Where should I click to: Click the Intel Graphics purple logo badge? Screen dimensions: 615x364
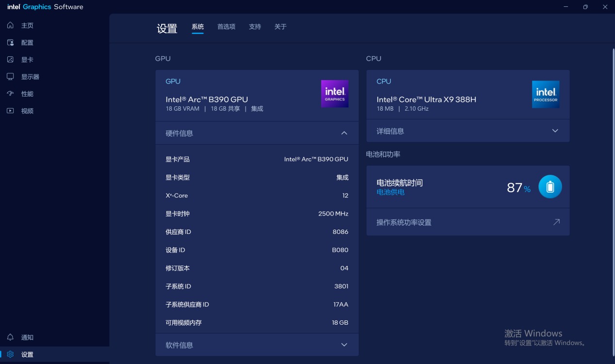[x=334, y=94]
